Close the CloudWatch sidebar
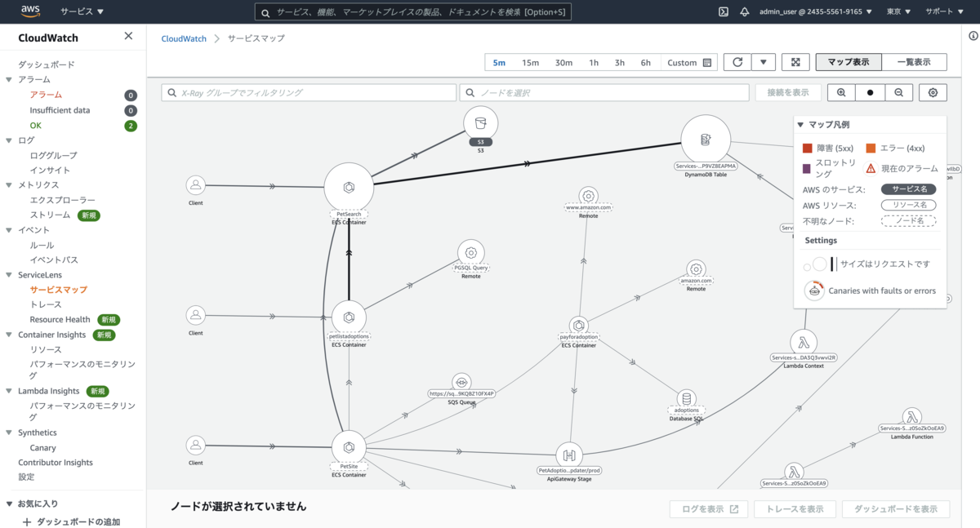Viewport: 980px width, 528px height. (x=128, y=36)
